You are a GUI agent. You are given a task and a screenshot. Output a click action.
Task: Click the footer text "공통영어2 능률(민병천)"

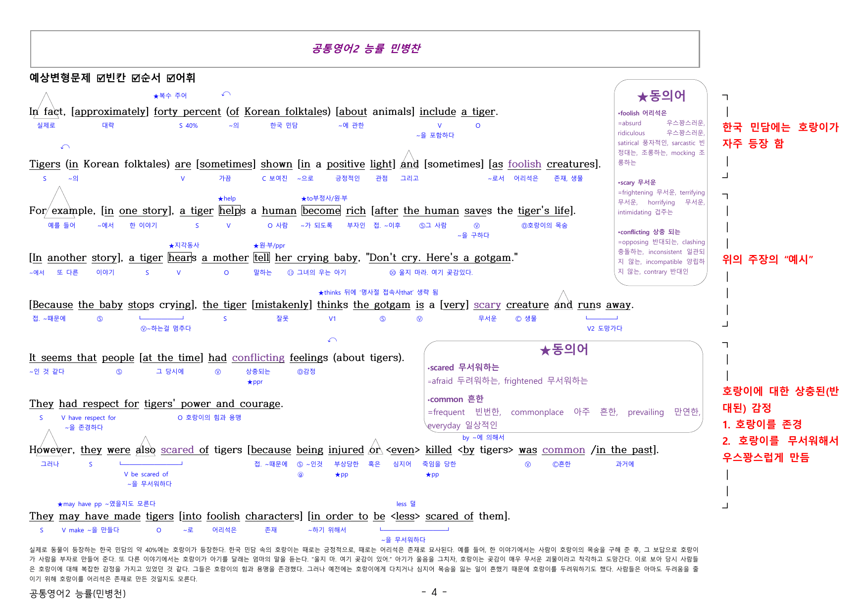coord(78,593)
